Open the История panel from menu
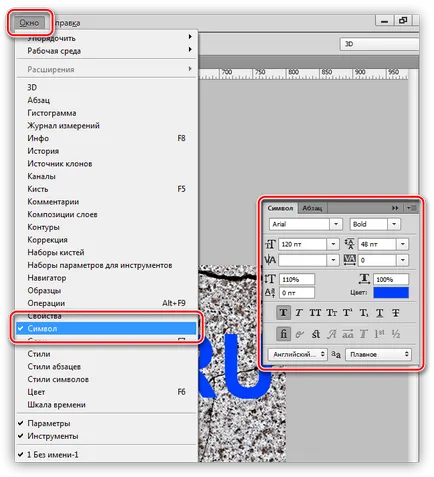Screen dimensions: 434x477 [x=106, y=151]
